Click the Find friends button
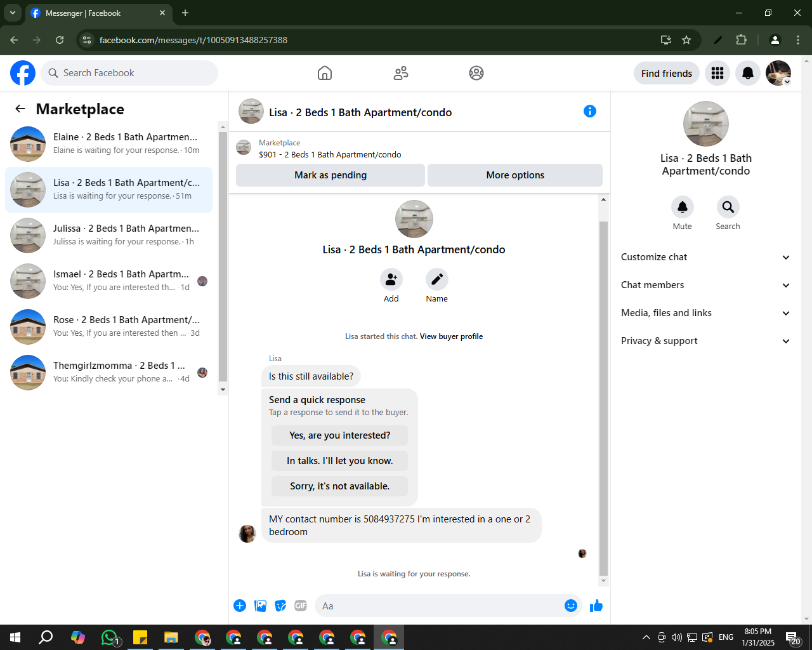The height and width of the screenshot is (650, 812). tap(667, 73)
